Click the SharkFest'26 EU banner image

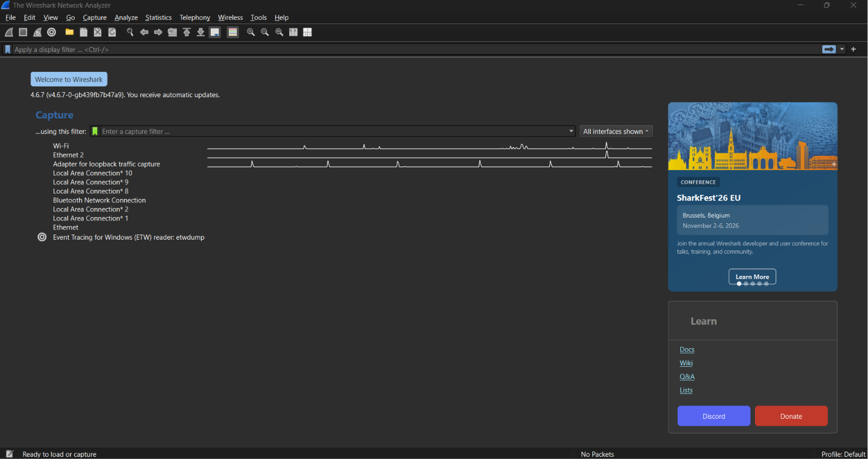pos(753,136)
